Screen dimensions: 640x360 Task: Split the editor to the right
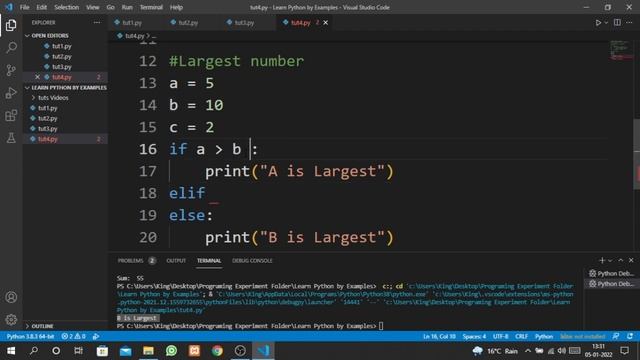617,22
